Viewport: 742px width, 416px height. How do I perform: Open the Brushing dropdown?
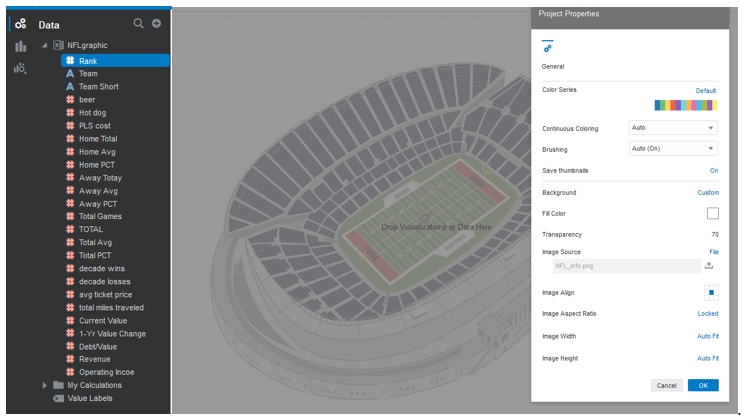[x=673, y=149]
